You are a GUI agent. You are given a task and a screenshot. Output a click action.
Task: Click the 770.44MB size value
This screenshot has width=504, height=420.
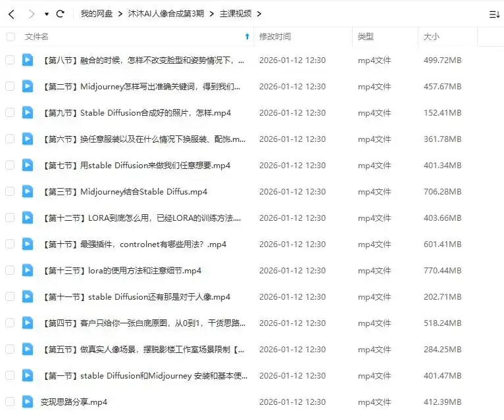coord(443,270)
